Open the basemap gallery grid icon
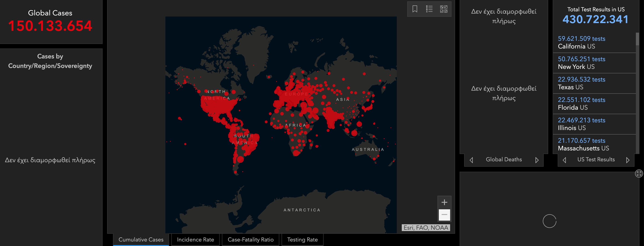The height and width of the screenshot is (246, 644). (444, 9)
